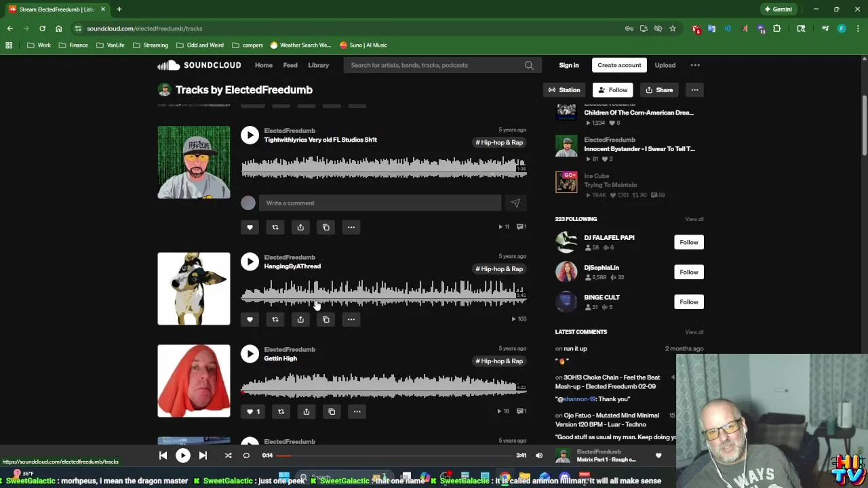Open the Streaming bookmarks folder
Image resolution: width=868 pixels, height=488 pixels.
151,45
